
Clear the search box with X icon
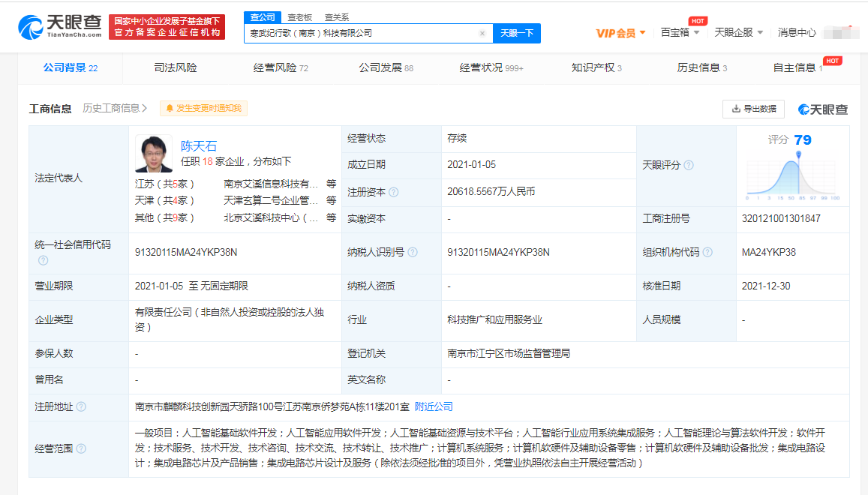coord(482,33)
